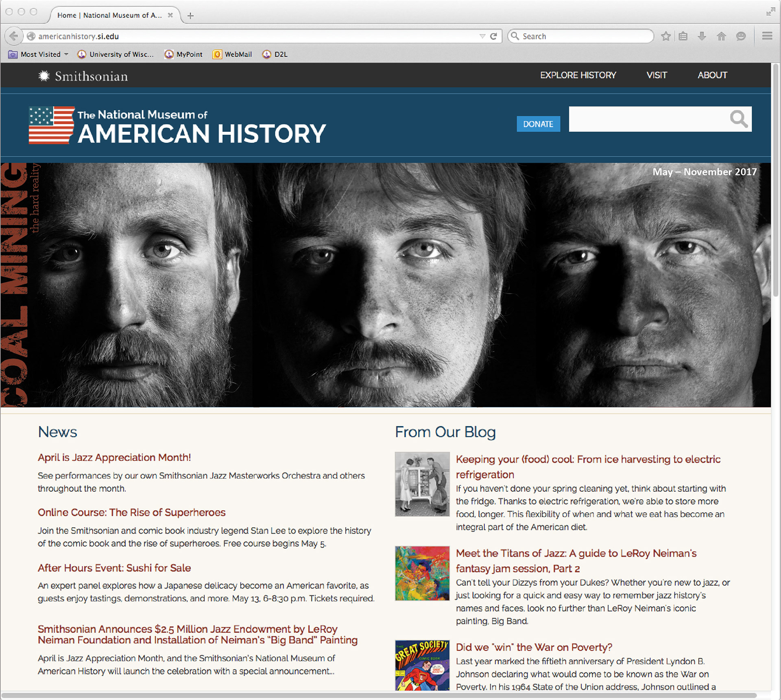Open the ABOUT menu
The image size is (781, 700).
[x=712, y=75]
